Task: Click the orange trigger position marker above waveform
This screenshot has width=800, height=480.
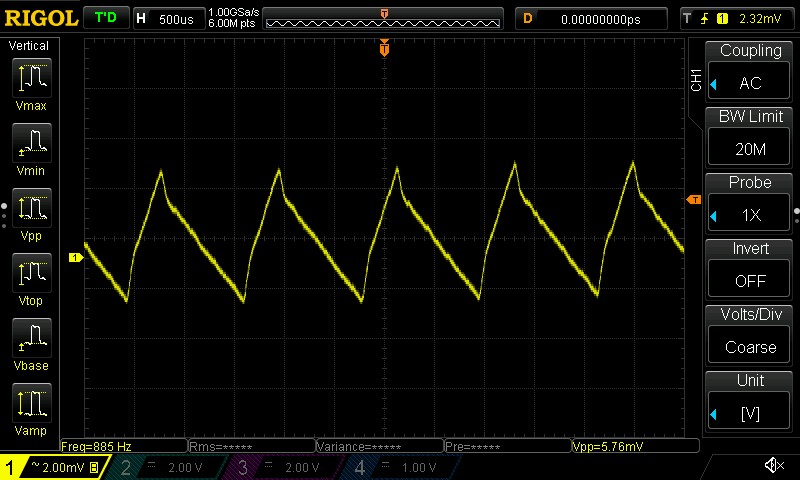Action: coord(384,48)
